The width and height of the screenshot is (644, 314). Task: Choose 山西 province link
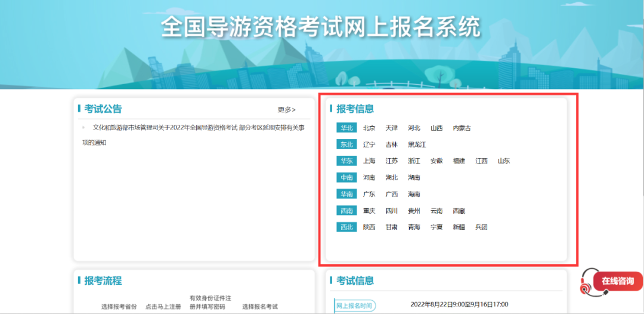(x=436, y=128)
